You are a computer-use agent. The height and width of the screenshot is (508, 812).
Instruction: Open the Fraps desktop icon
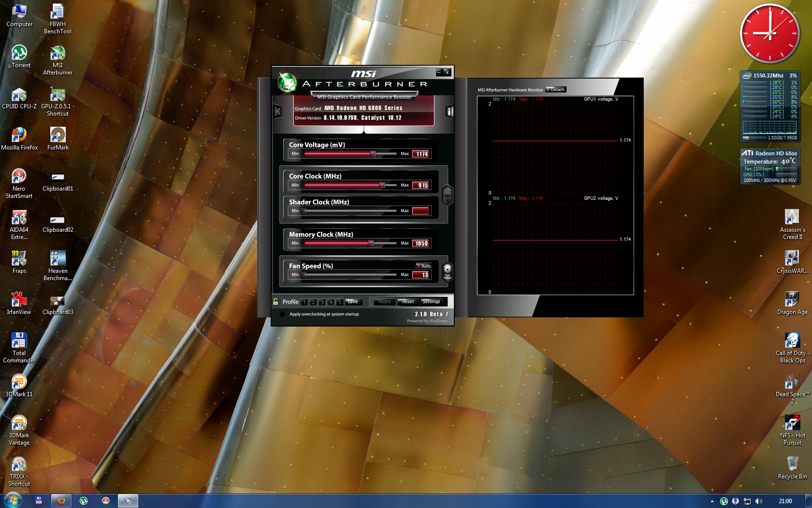coord(19,262)
